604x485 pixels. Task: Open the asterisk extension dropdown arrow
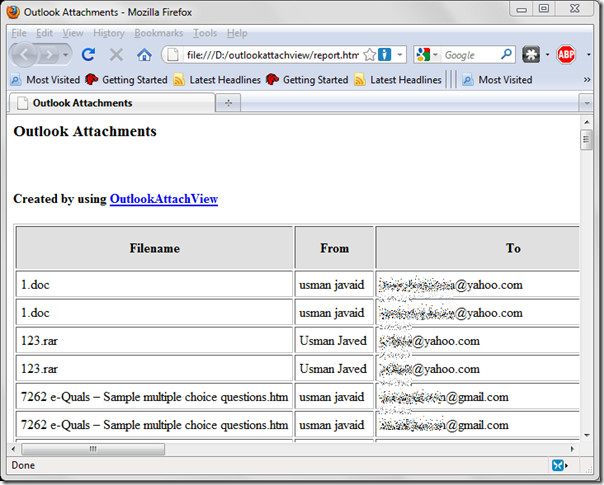tap(547, 55)
